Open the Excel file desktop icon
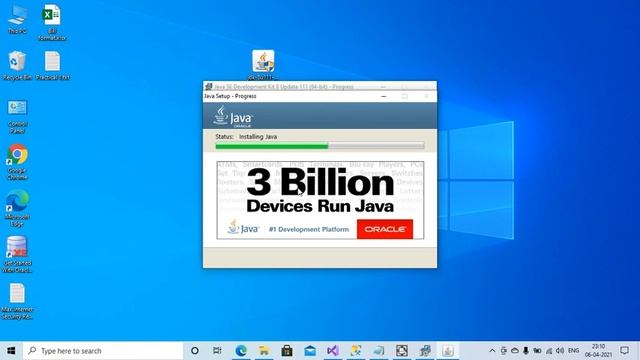The image size is (640, 360). click(x=52, y=22)
